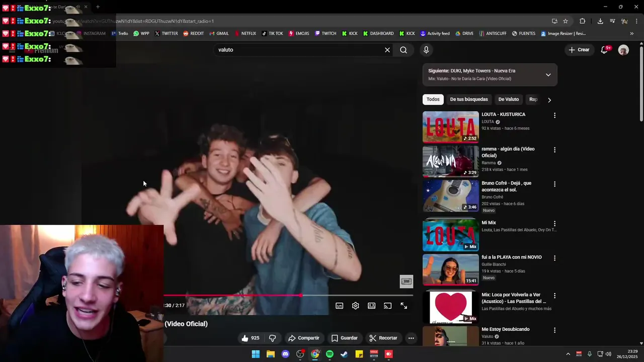Open video player settings gear
The width and height of the screenshot is (644, 362).
click(x=356, y=306)
